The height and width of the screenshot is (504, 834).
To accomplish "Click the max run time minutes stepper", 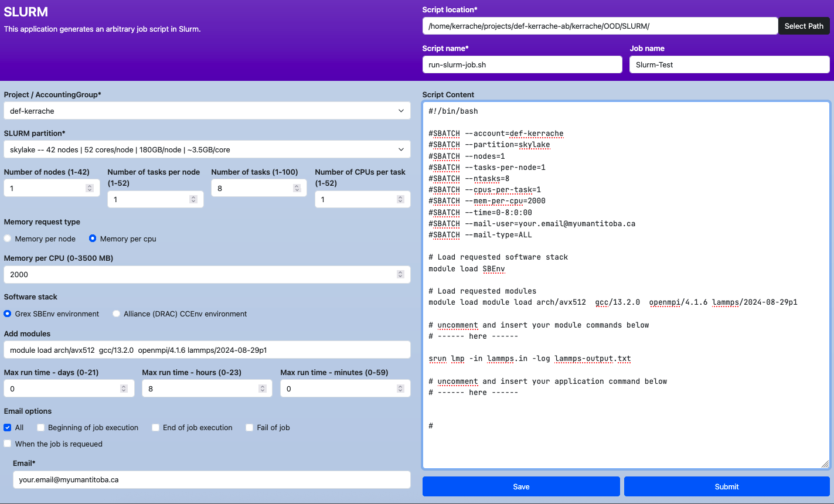I will 400,389.
